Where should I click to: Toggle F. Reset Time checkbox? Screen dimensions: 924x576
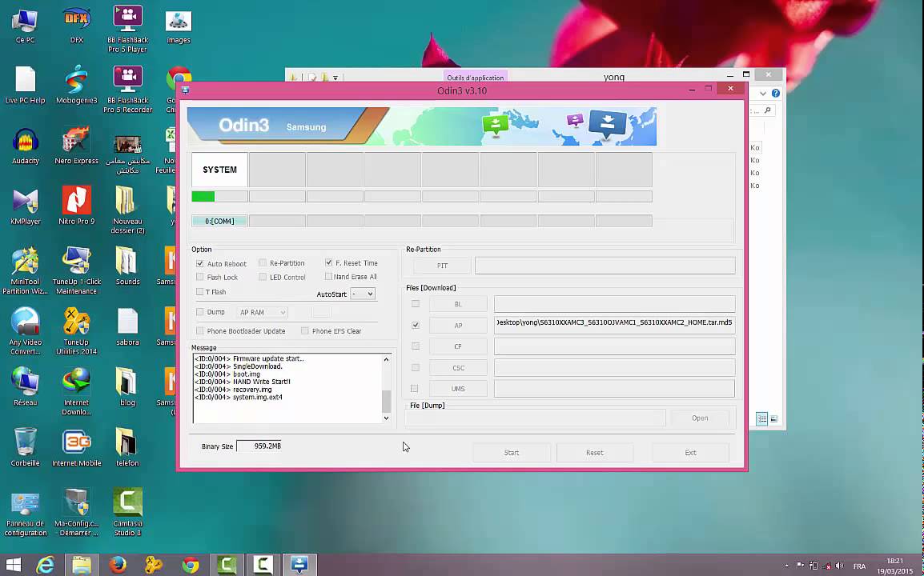[329, 262]
